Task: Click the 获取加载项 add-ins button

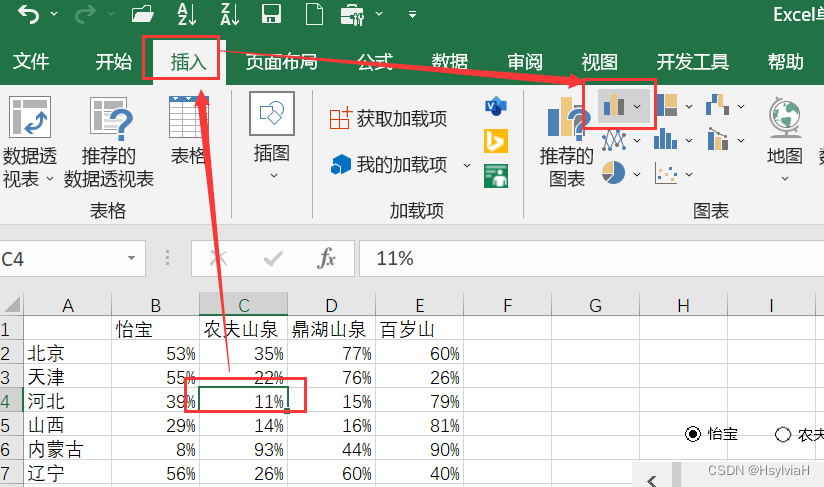Action: coord(388,119)
